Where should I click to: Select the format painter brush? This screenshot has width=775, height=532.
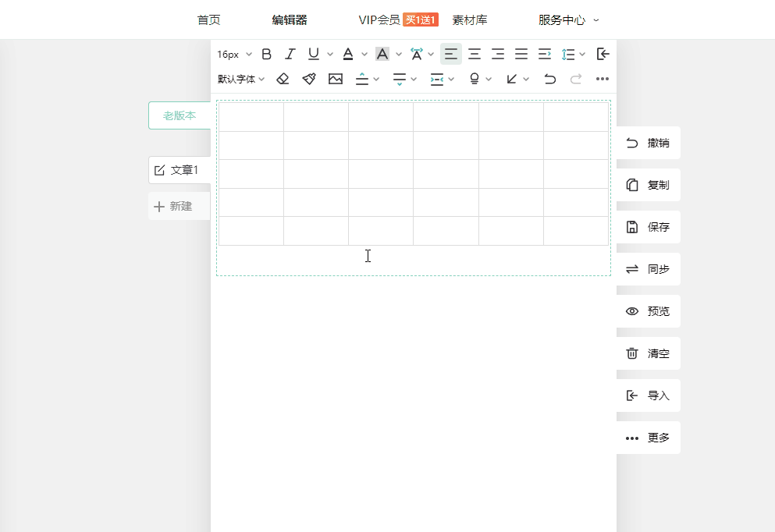(309, 79)
